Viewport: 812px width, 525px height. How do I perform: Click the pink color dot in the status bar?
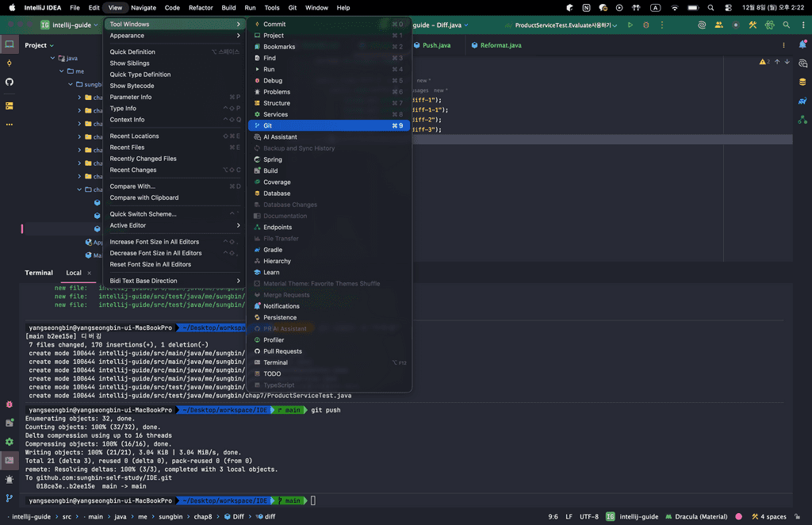click(x=739, y=516)
